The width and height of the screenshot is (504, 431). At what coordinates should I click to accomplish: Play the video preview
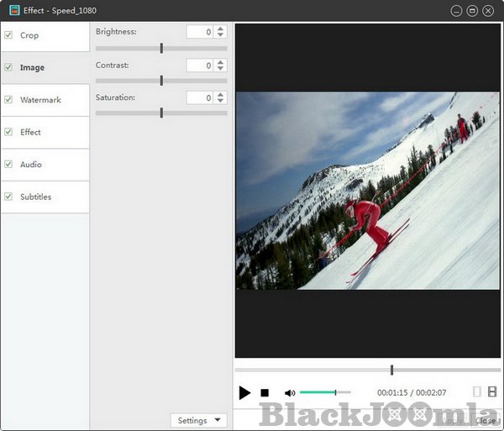244,392
